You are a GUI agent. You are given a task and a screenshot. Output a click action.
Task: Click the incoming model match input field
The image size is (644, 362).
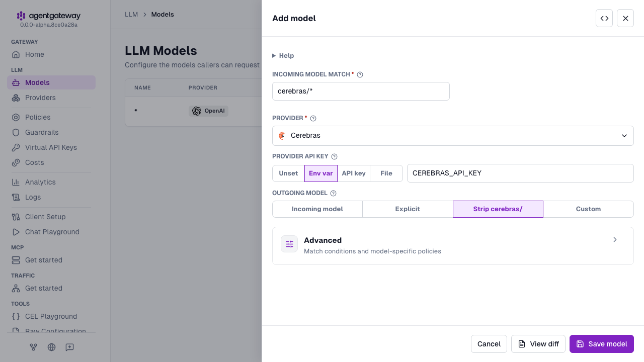[361, 92]
